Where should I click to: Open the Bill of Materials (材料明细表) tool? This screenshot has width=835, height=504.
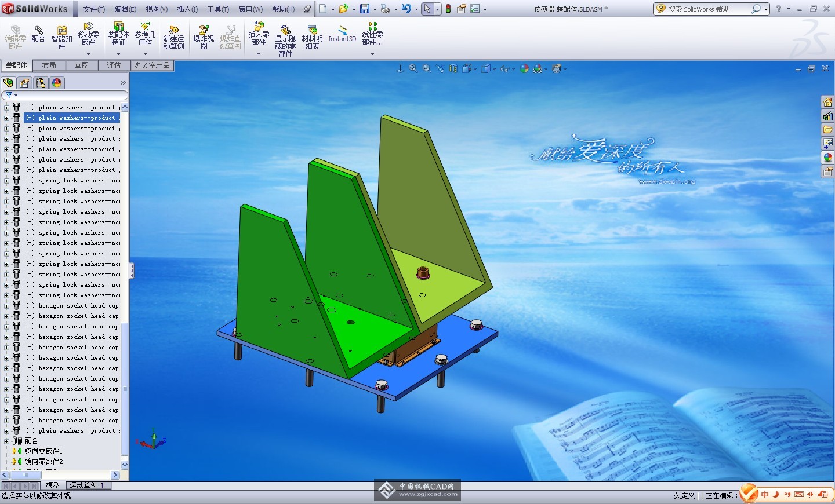point(312,37)
